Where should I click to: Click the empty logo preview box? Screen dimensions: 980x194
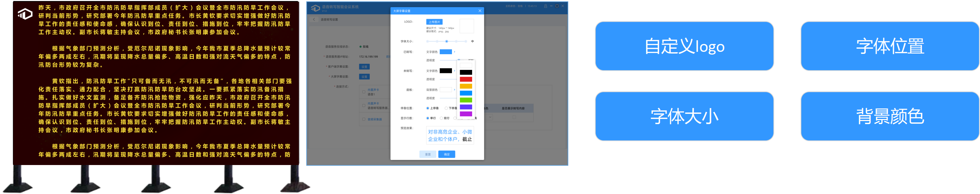[466, 26]
